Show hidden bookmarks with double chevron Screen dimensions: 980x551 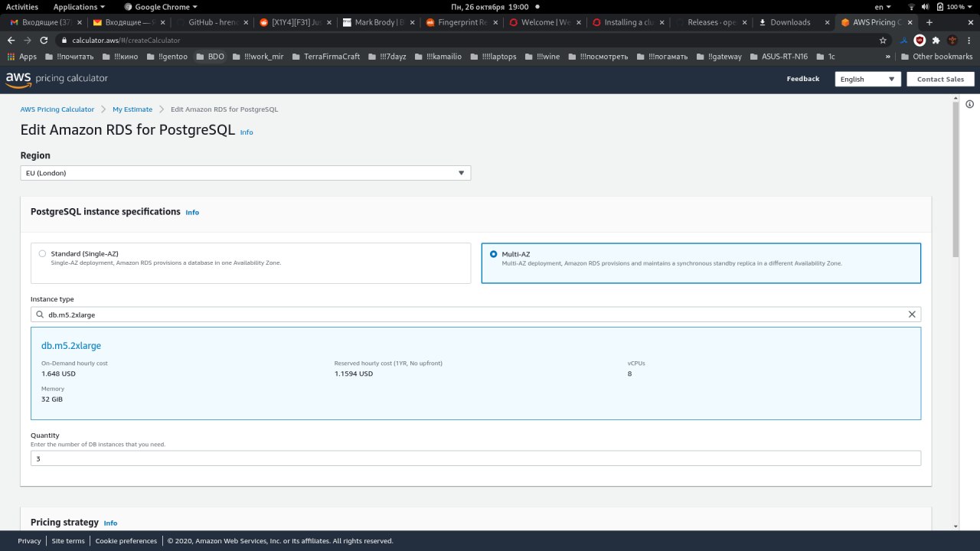pos(888,57)
